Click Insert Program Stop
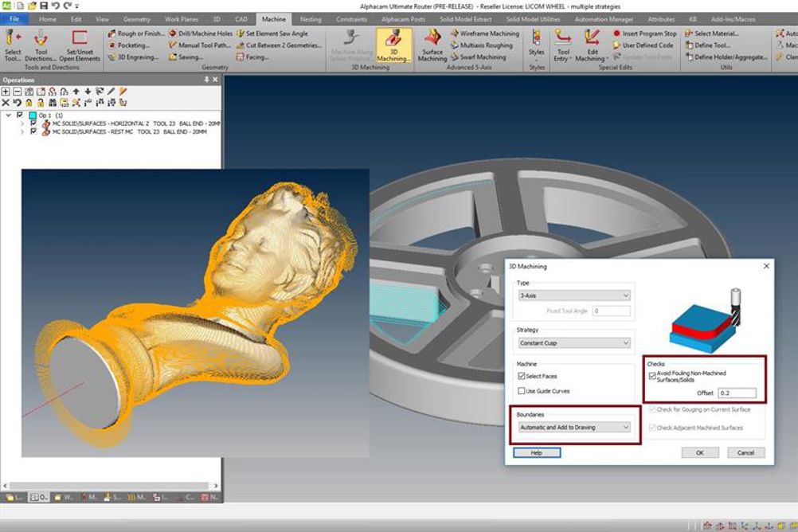The image size is (798, 532). 644,33
